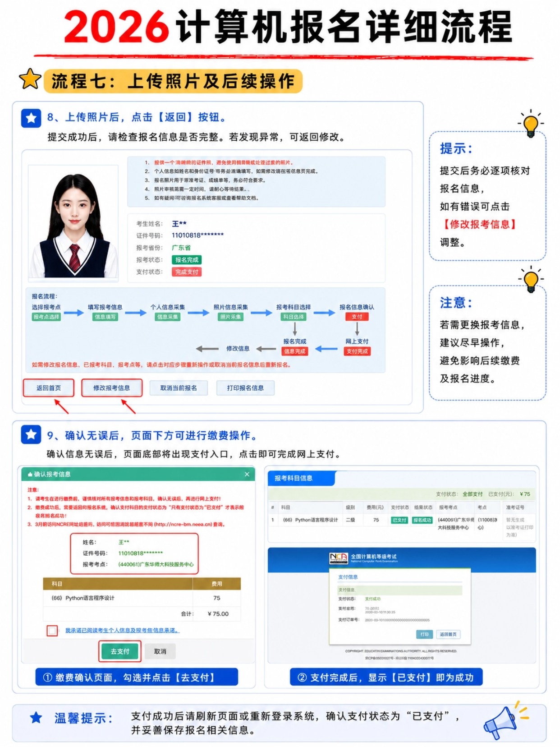Select the 报考科目信息 tab
560x747 pixels.
click(301, 478)
